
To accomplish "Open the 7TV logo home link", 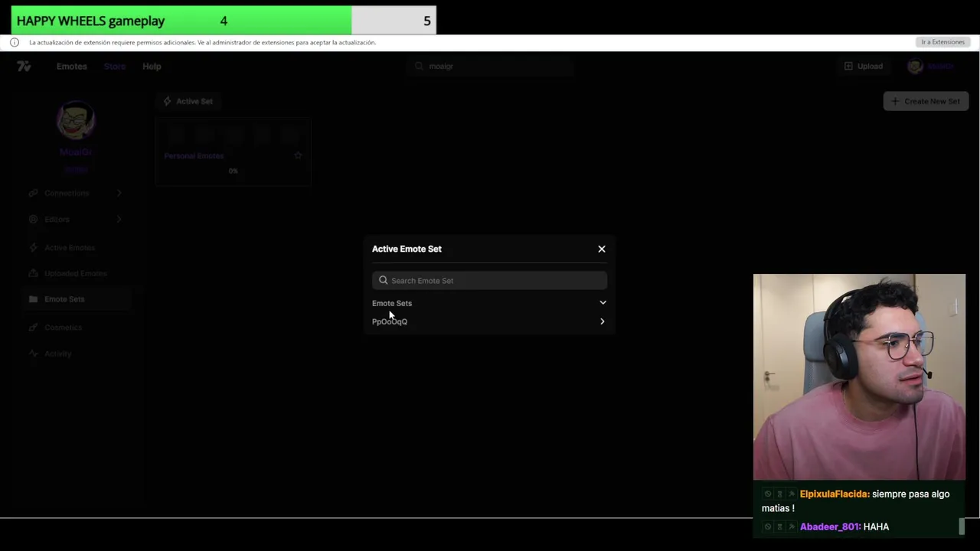I will (x=24, y=67).
